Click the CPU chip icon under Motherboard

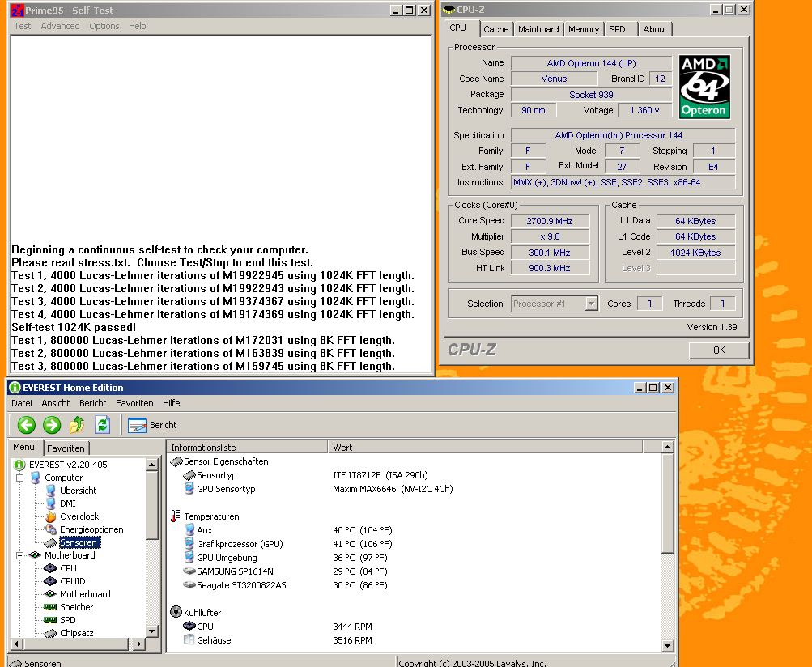[50, 568]
